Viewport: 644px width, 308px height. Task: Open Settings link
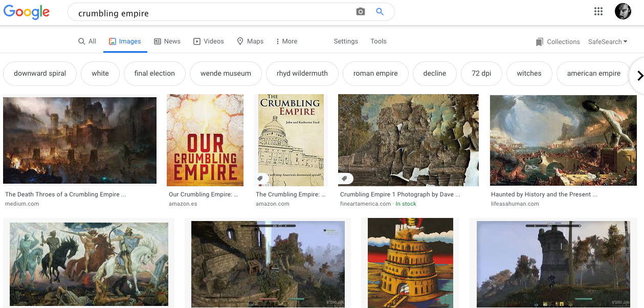(x=346, y=41)
